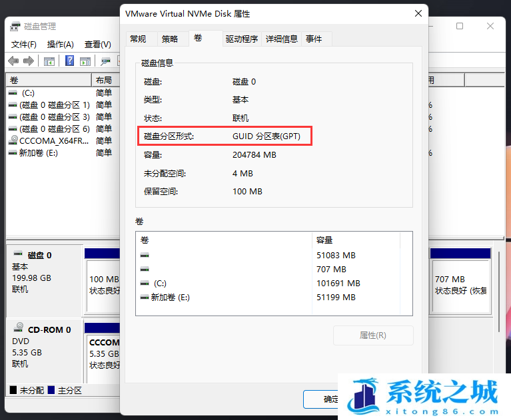
Task: Select 磁盘 0 磁盘分区 3 row icon
Action: pyautogui.click(x=13, y=117)
